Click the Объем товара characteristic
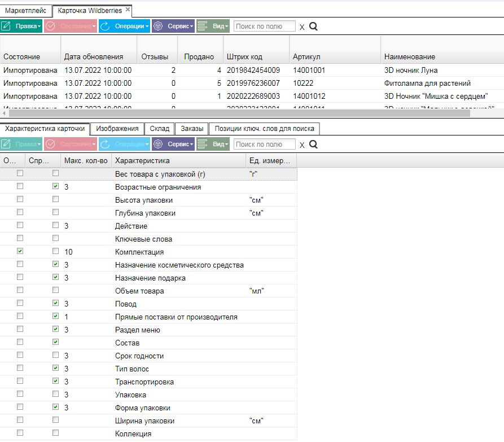 pyautogui.click(x=139, y=291)
